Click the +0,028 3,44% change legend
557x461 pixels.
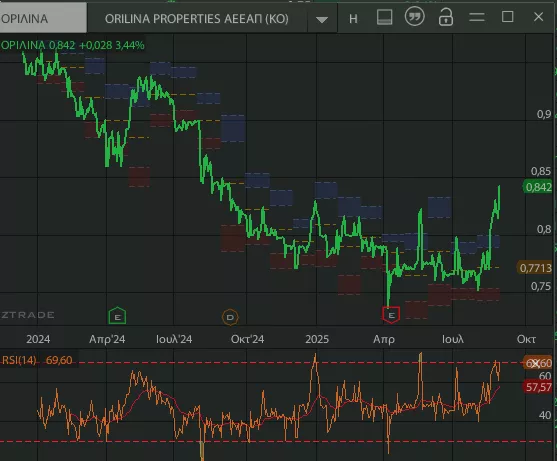112,45
